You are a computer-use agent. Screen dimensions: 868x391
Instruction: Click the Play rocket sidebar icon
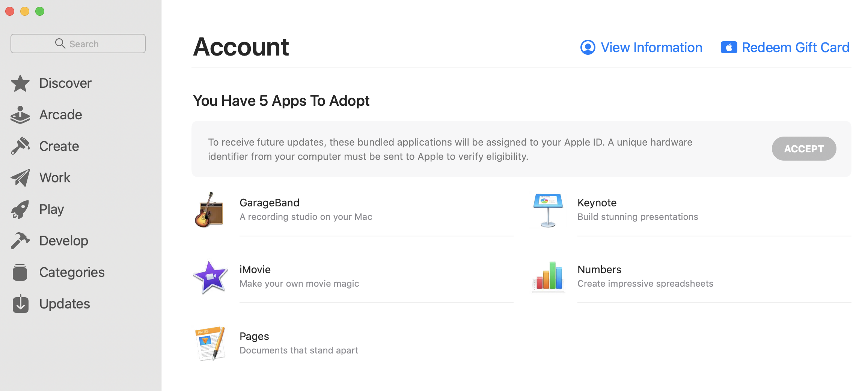tap(20, 209)
